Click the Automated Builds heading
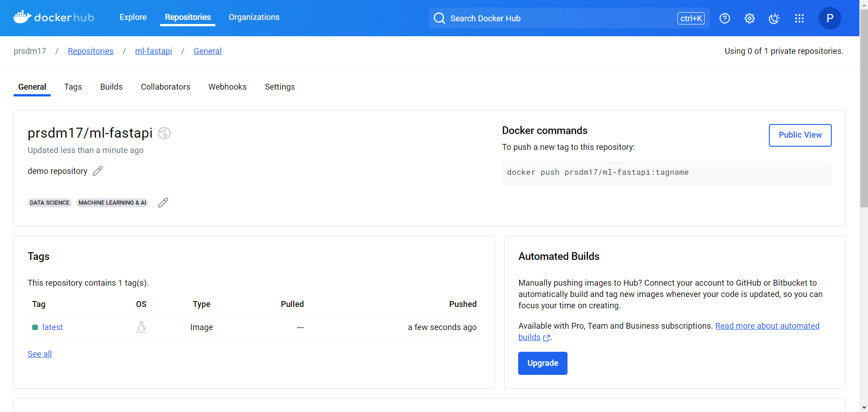868x412 pixels. (559, 256)
